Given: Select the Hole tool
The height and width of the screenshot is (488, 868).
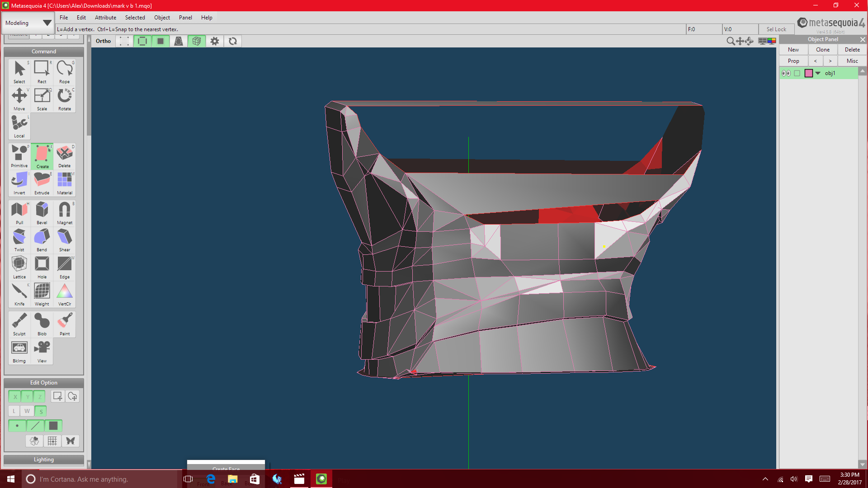Looking at the screenshot, I should point(42,267).
